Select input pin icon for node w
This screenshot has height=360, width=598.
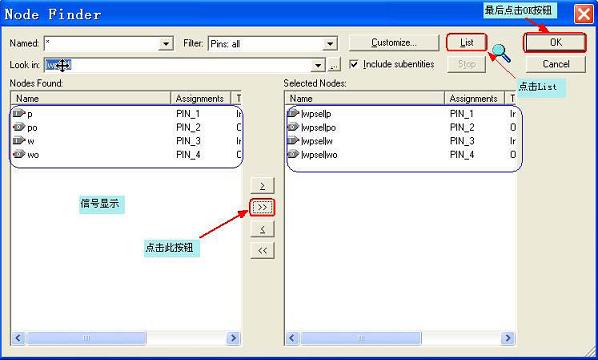19,141
